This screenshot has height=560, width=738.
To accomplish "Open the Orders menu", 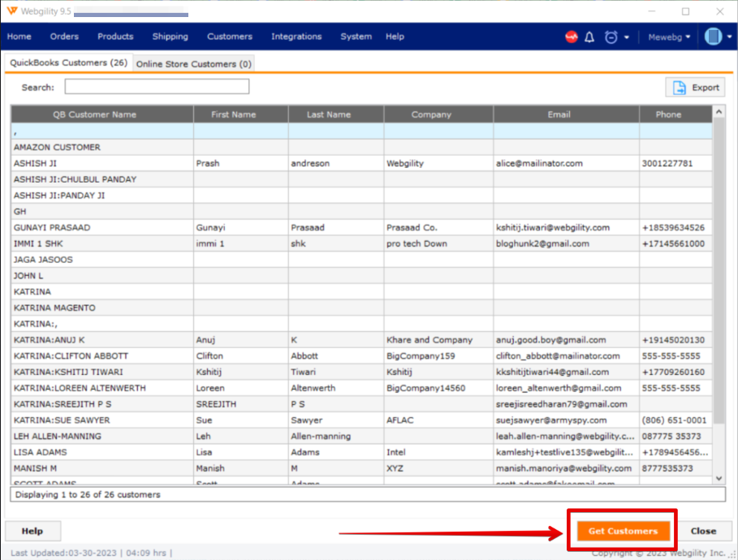I will [x=64, y=37].
